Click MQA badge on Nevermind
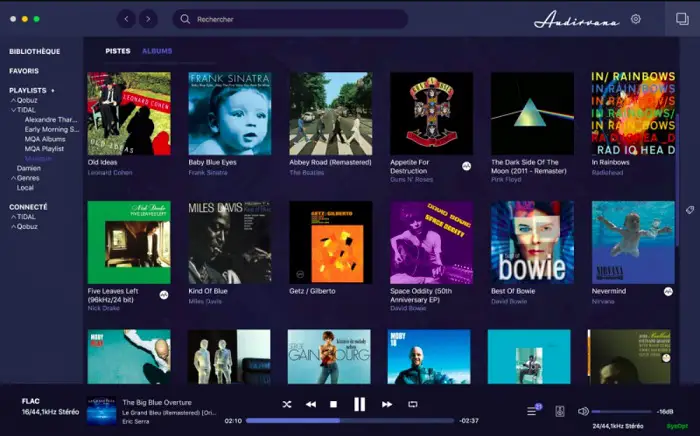Viewport: 700px width, 436px height. click(668, 291)
